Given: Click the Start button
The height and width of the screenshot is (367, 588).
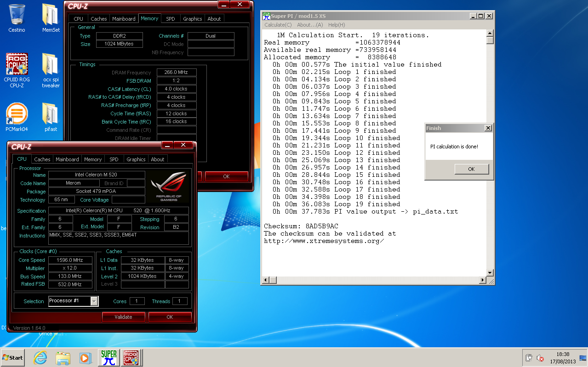Looking at the screenshot, I should coord(12,357).
